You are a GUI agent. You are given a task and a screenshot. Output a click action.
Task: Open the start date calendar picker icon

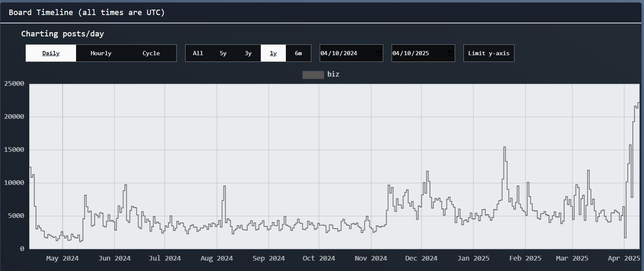point(379,53)
